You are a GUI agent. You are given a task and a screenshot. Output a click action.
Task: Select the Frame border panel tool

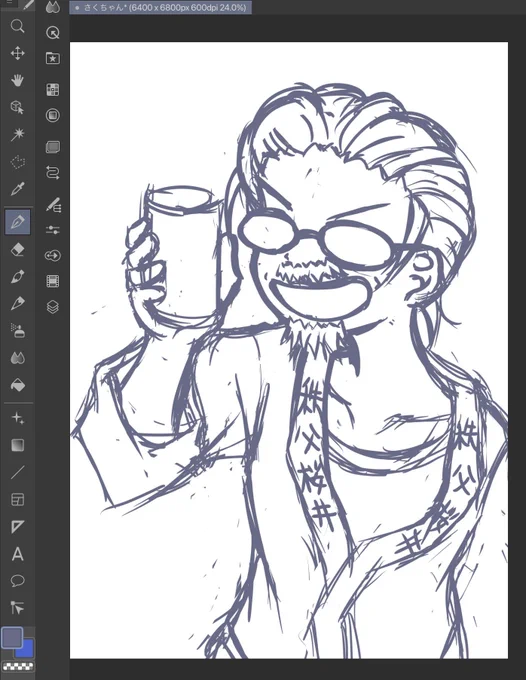point(17,500)
